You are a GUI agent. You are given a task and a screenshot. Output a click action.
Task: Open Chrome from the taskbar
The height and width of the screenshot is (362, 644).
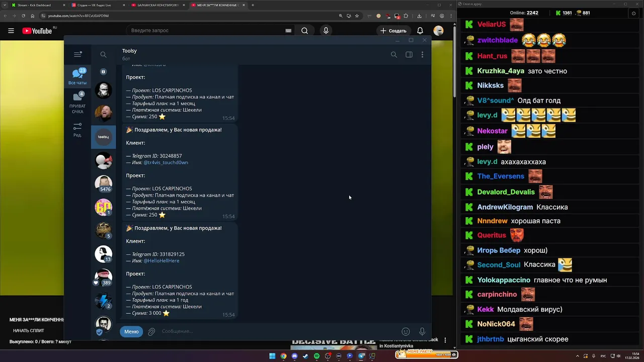click(x=283, y=356)
